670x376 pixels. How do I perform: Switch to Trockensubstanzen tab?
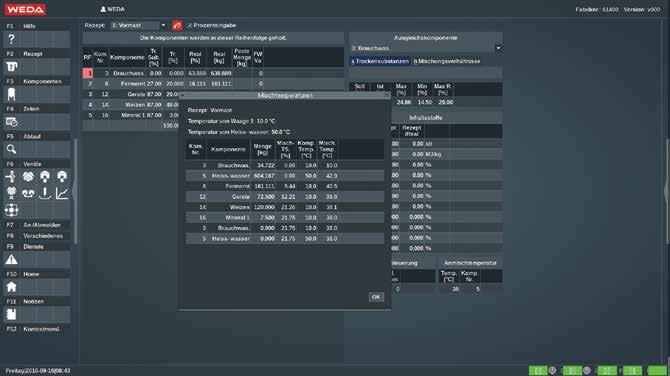click(380, 61)
